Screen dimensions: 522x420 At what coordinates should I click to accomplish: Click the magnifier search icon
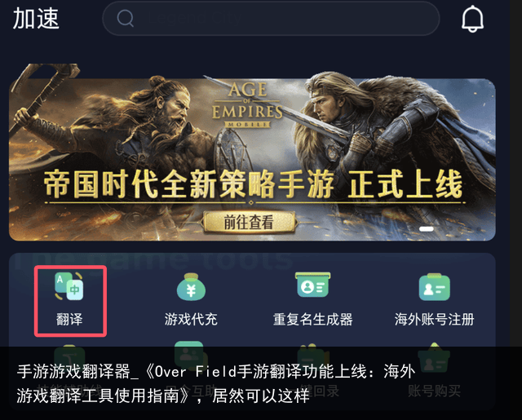(x=126, y=18)
